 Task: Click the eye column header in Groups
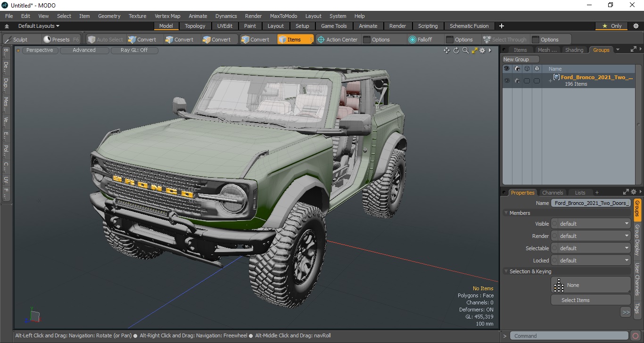(507, 69)
